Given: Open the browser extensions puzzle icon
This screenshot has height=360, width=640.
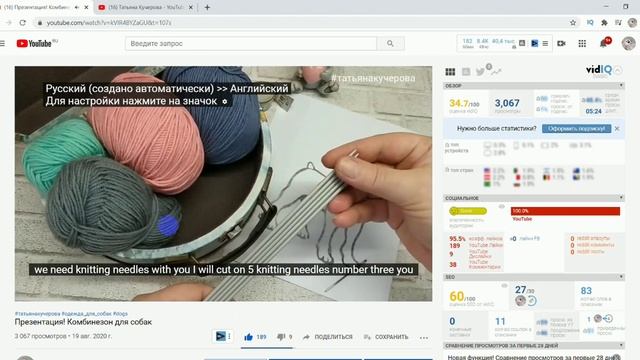Looking at the screenshot, I should click(x=604, y=23).
